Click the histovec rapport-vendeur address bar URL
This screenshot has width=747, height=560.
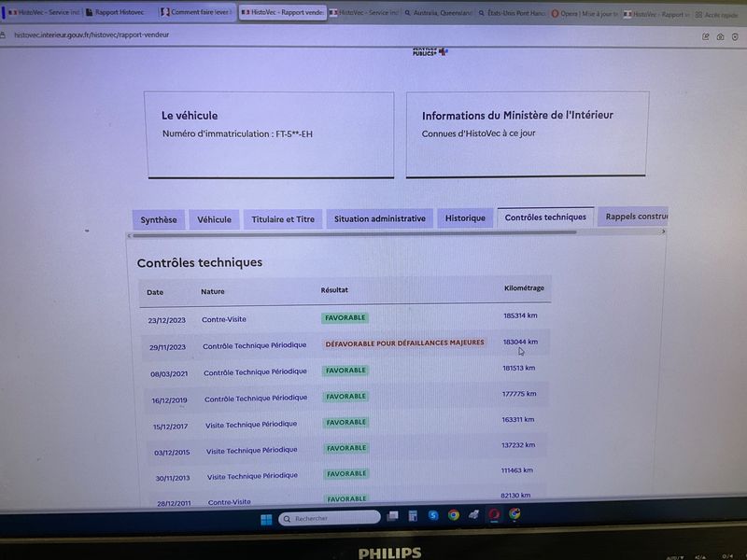pos(92,35)
